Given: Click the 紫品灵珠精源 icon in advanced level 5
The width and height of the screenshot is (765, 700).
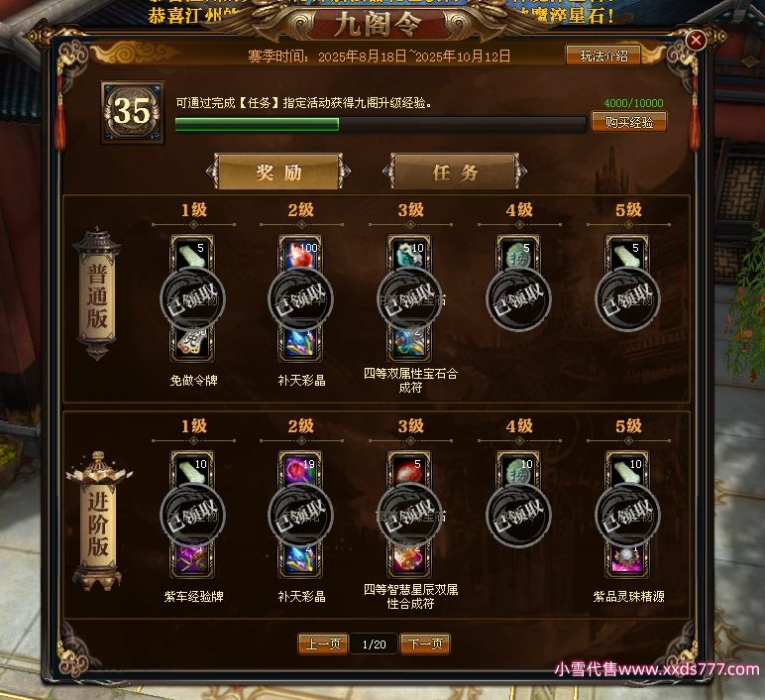Looking at the screenshot, I should click(x=627, y=559).
